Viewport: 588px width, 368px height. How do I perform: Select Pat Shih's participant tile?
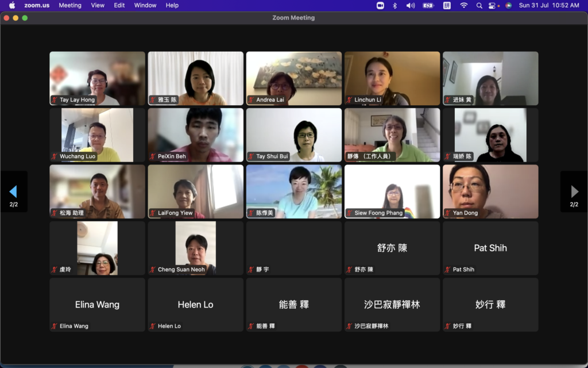(x=490, y=248)
